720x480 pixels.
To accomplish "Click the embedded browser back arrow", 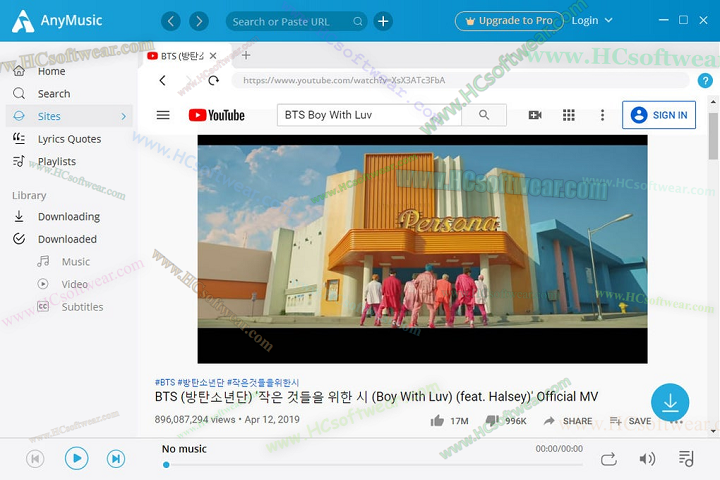I will 163,80.
